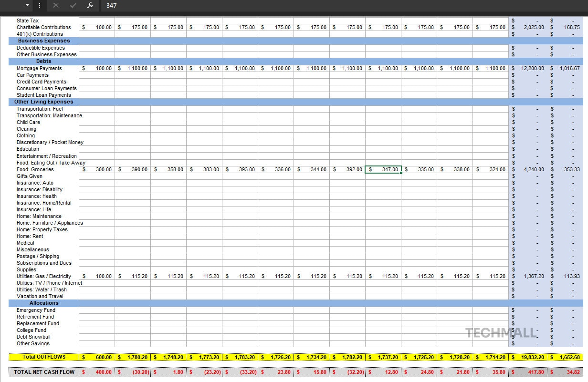
Task: Select 'Home: Property Taxes' label
Action: pyautogui.click(x=42, y=229)
